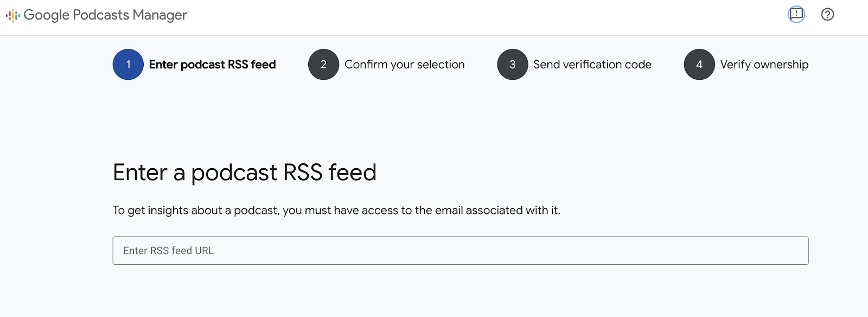This screenshot has width=868, height=317.
Task: Focus the 'Enter RSS feed URL' input field
Action: (460, 251)
